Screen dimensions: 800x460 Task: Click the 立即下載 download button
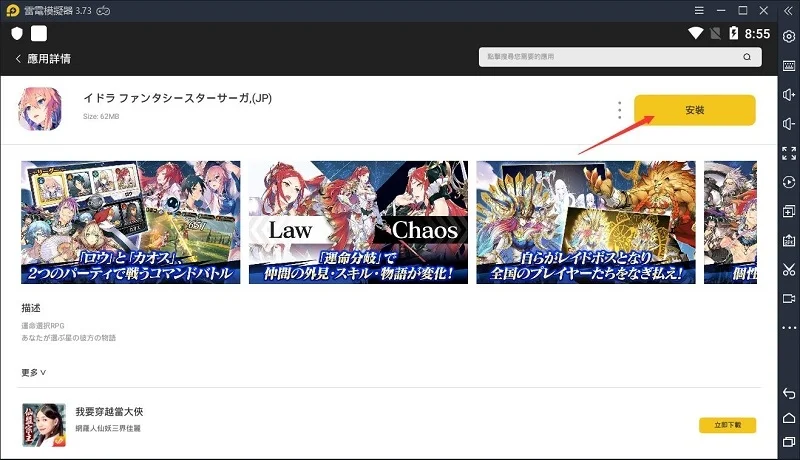click(728, 425)
